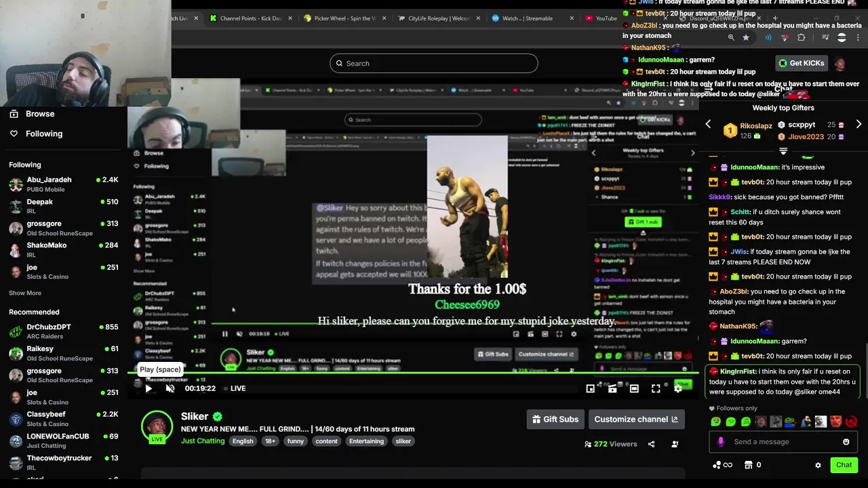Switch to YouTube tab
Image resolution: width=868 pixels, height=488 pixels.
point(601,18)
